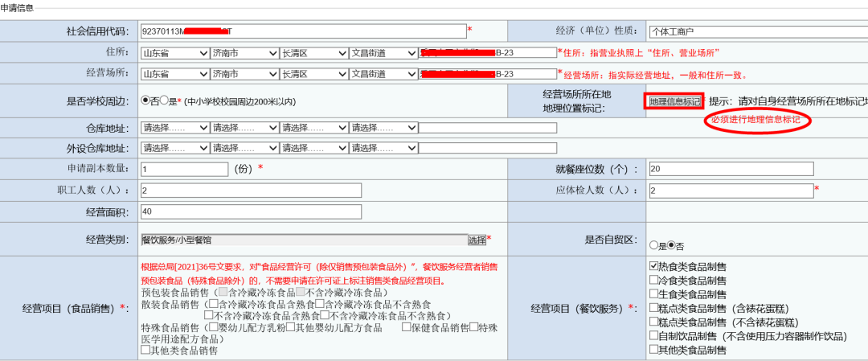
Task: Click the 地理信息标记 button
Action: point(674,101)
